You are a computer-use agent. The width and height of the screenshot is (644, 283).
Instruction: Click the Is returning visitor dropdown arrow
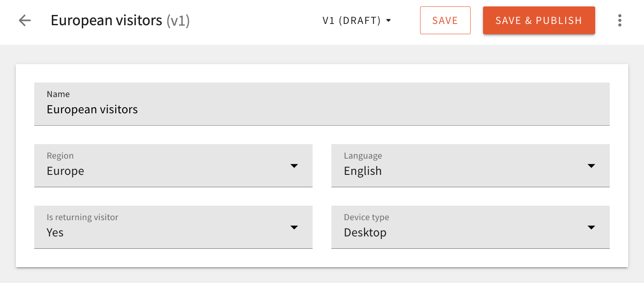[295, 227]
